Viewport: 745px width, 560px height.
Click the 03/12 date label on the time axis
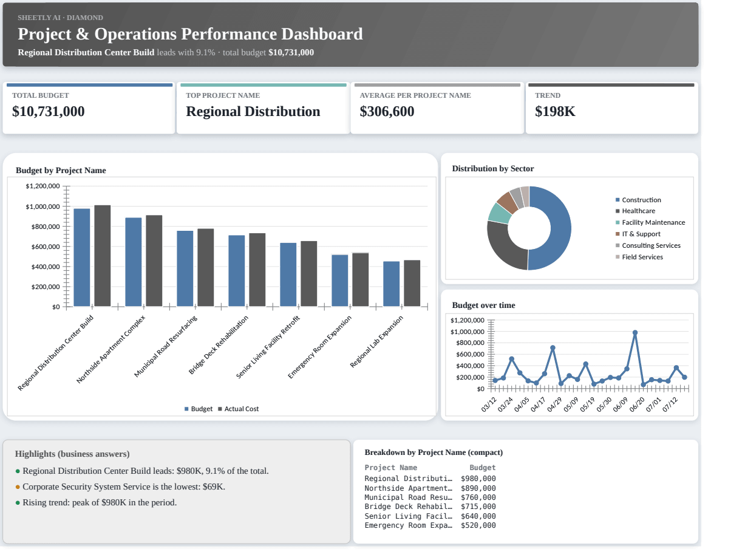(x=489, y=405)
